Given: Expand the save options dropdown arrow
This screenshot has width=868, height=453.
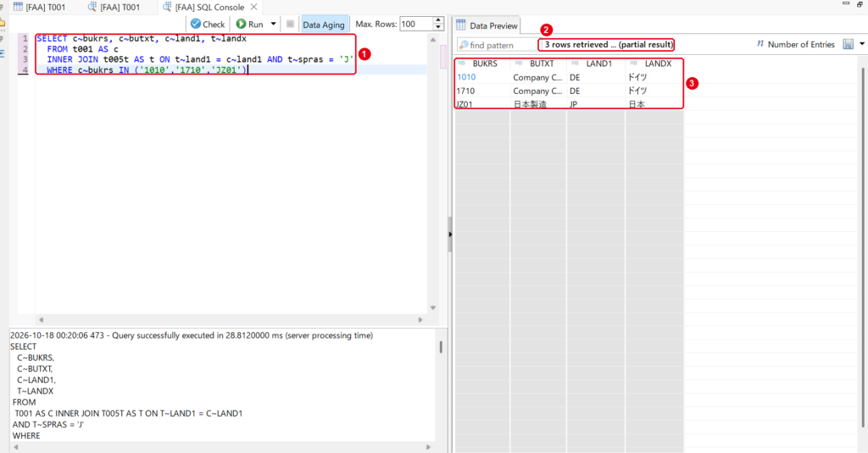Looking at the screenshot, I should (862, 44).
